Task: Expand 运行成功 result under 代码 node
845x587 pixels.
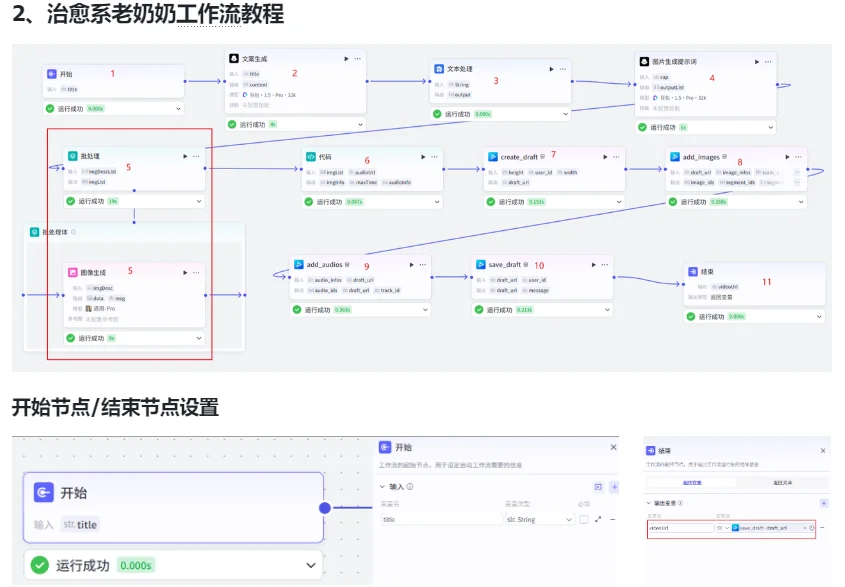Action: pyautogui.click(x=437, y=202)
